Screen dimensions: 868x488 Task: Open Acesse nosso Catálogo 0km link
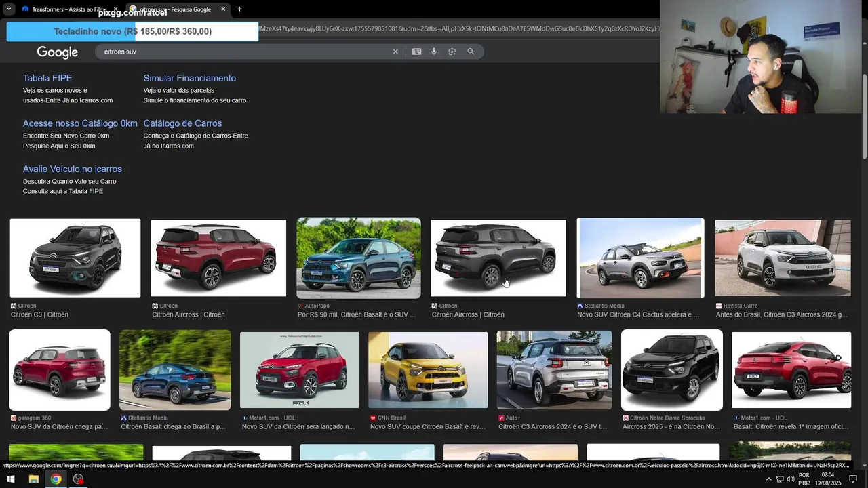click(x=80, y=123)
